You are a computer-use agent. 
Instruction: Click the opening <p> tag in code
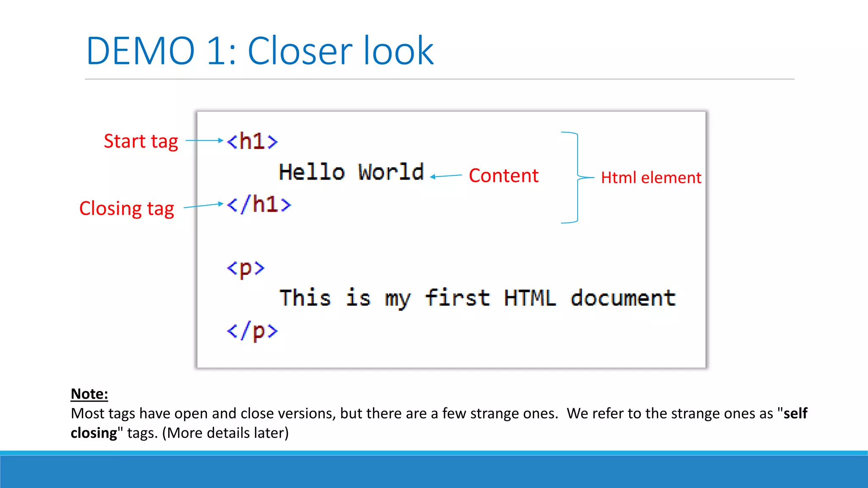pyautogui.click(x=246, y=268)
